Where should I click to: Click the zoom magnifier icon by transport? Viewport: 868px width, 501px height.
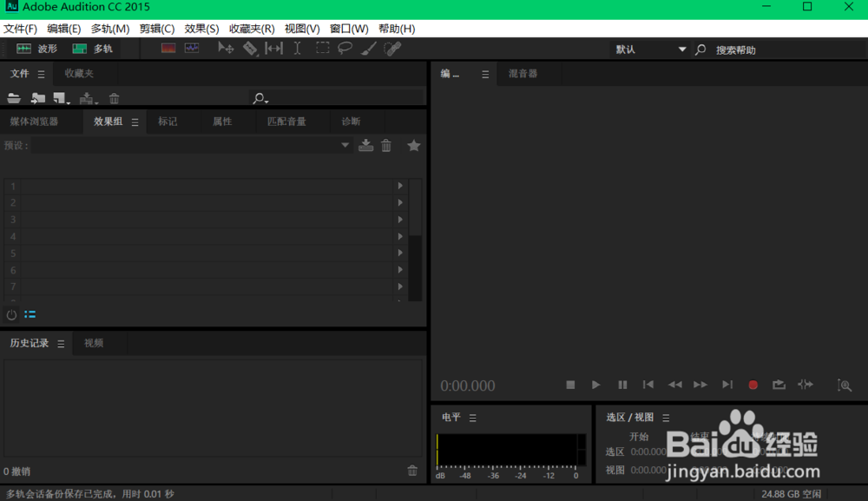pos(845,386)
